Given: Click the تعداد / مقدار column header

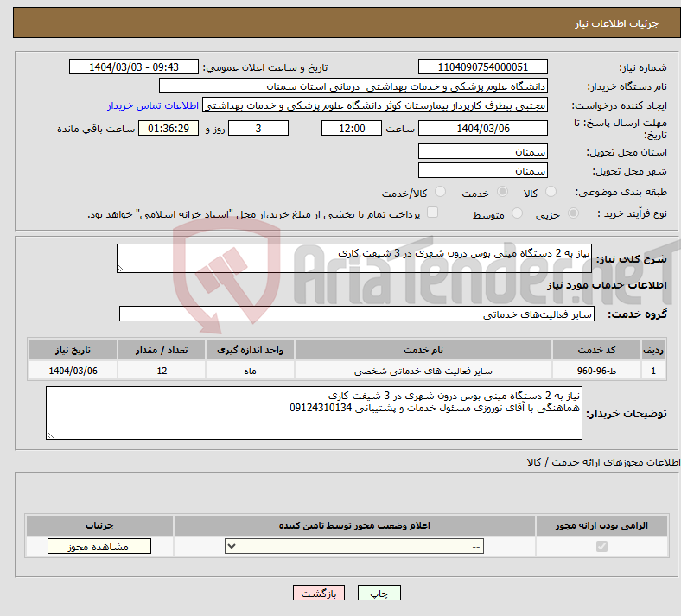Looking at the screenshot, I should click(162, 350).
